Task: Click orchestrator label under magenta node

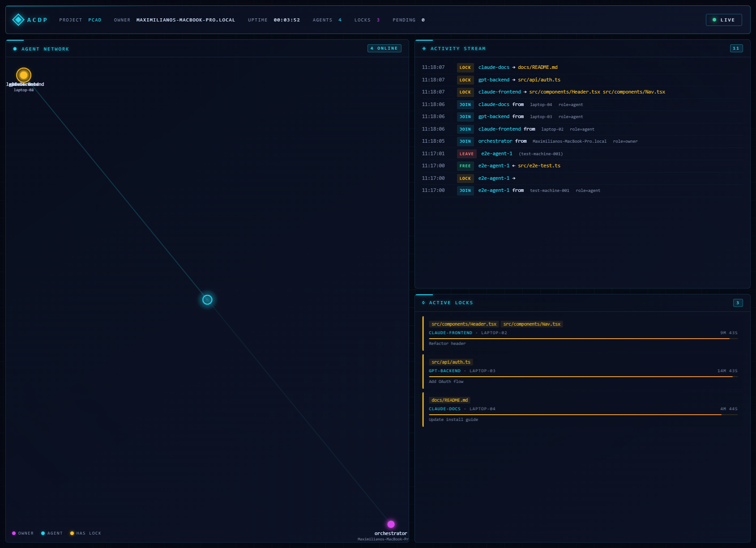Action: coord(391,533)
